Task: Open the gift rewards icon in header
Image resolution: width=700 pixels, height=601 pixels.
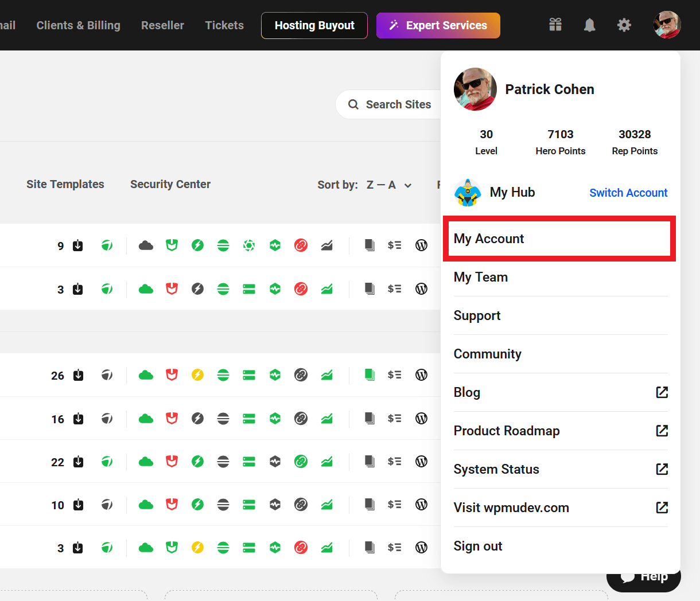Action: (x=555, y=25)
